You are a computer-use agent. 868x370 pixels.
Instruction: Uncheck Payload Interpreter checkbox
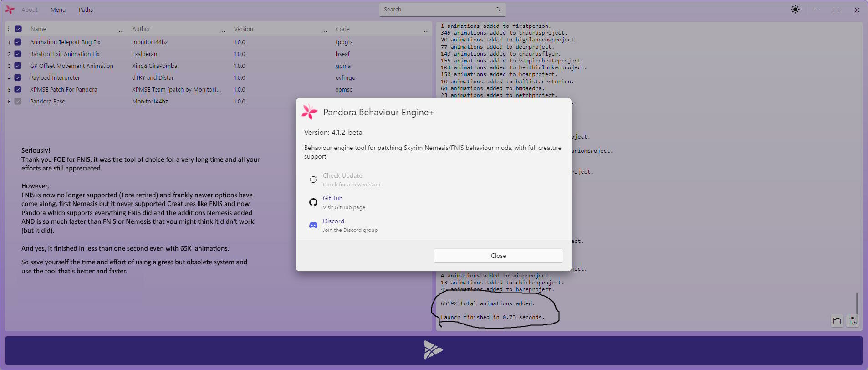pyautogui.click(x=18, y=77)
